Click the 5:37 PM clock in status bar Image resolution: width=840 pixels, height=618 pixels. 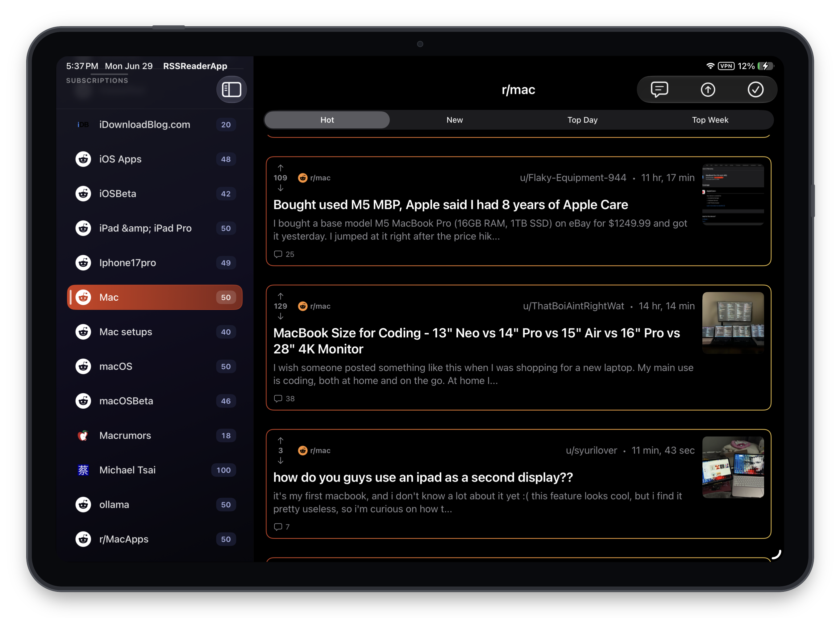tap(82, 66)
